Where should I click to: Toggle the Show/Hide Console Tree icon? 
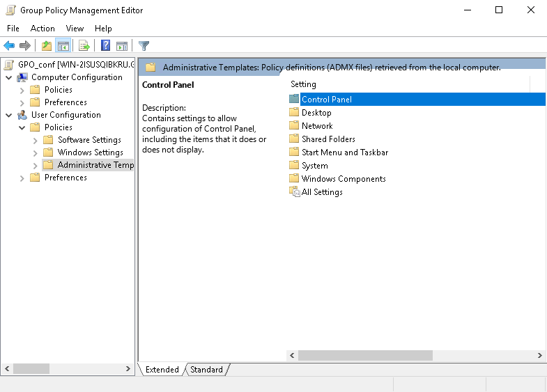(x=63, y=46)
